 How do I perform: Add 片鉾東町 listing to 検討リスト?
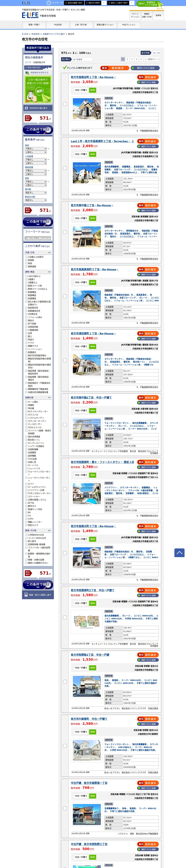(x=148, y=724)
